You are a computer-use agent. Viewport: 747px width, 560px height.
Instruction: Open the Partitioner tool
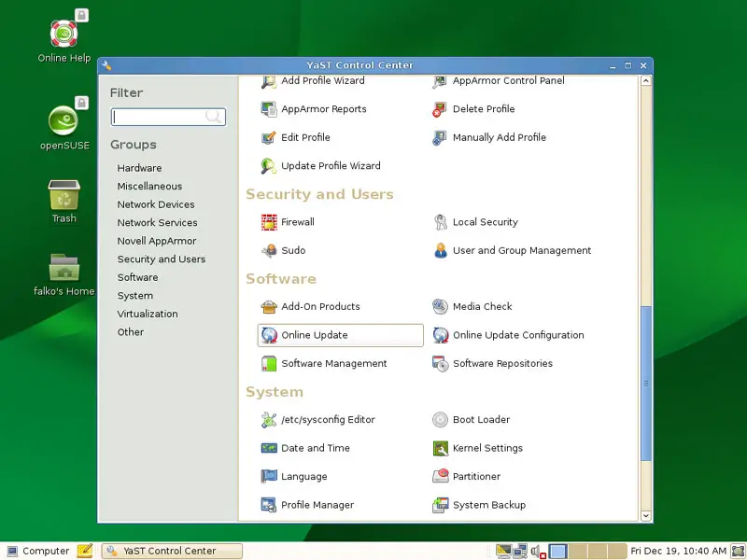(x=466, y=477)
